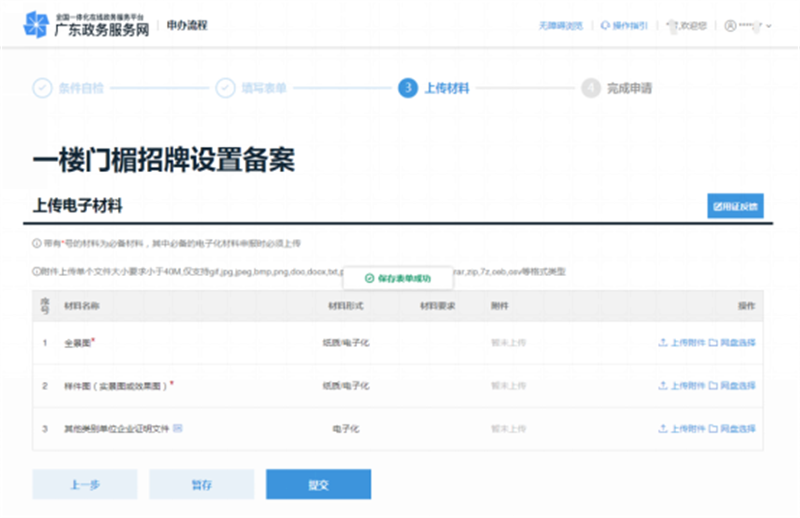Click the step 4 完成申请 circle
This screenshot has height=518, width=800.
(x=591, y=88)
